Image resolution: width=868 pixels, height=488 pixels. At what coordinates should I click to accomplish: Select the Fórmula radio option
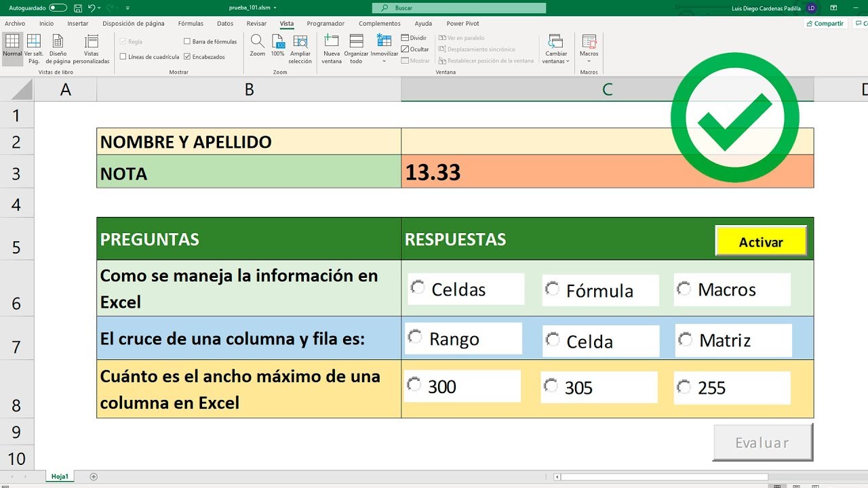tap(553, 289)
